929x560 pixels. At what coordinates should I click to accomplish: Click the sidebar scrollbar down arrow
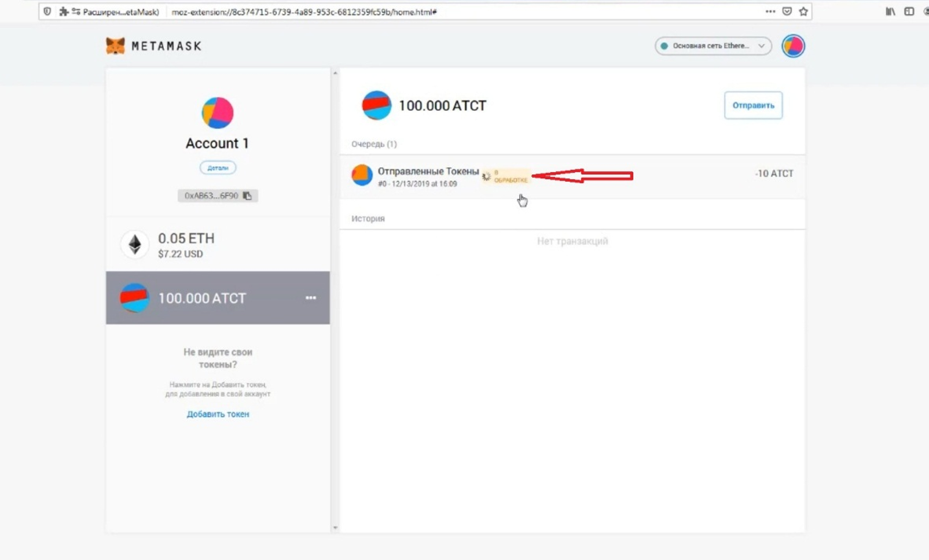coord(335,528)
